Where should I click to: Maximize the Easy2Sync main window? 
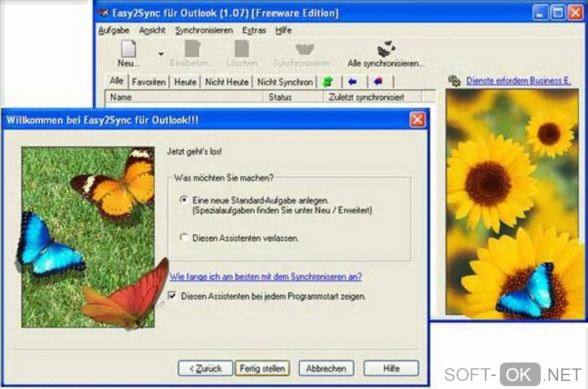click(557, 13)
